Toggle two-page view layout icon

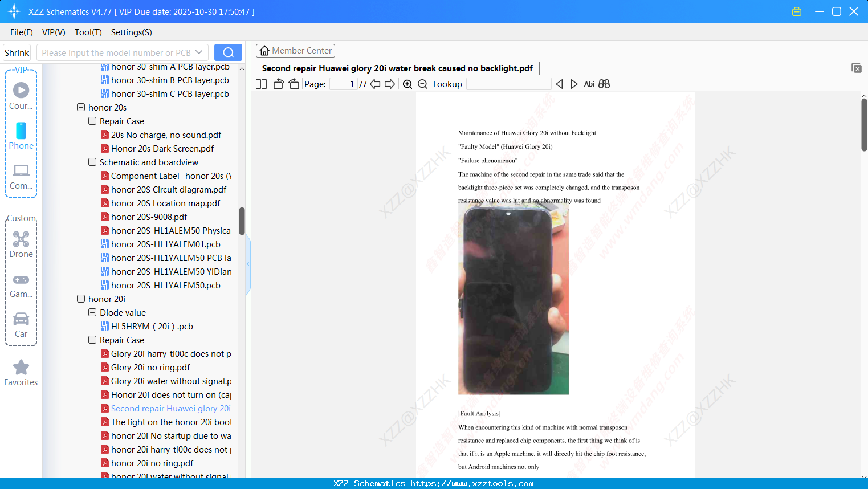tap(261, 84)
